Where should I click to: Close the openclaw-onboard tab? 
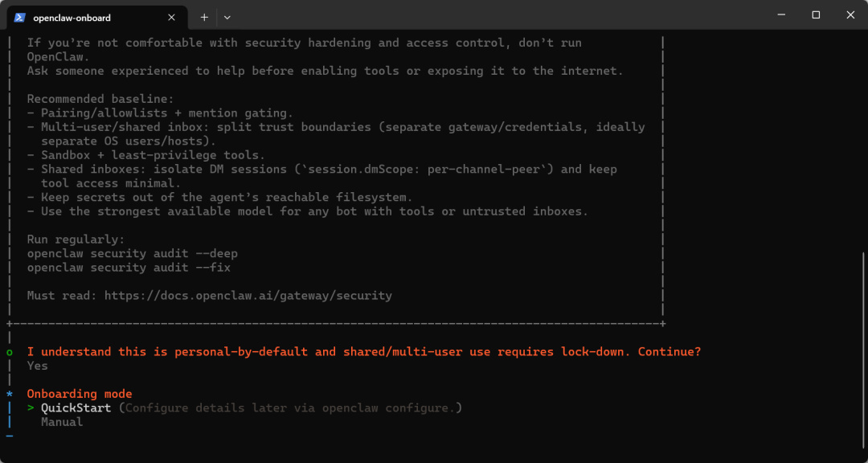pos(171,17)
